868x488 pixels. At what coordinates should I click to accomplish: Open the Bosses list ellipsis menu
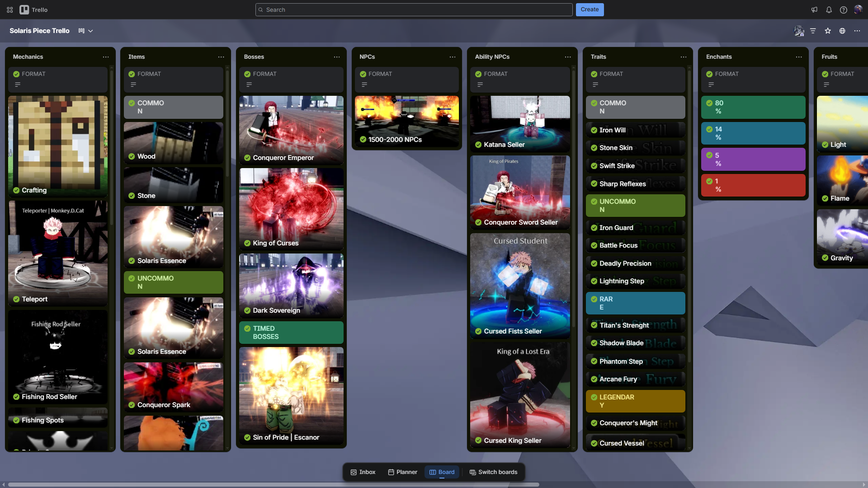pos(337,57)
